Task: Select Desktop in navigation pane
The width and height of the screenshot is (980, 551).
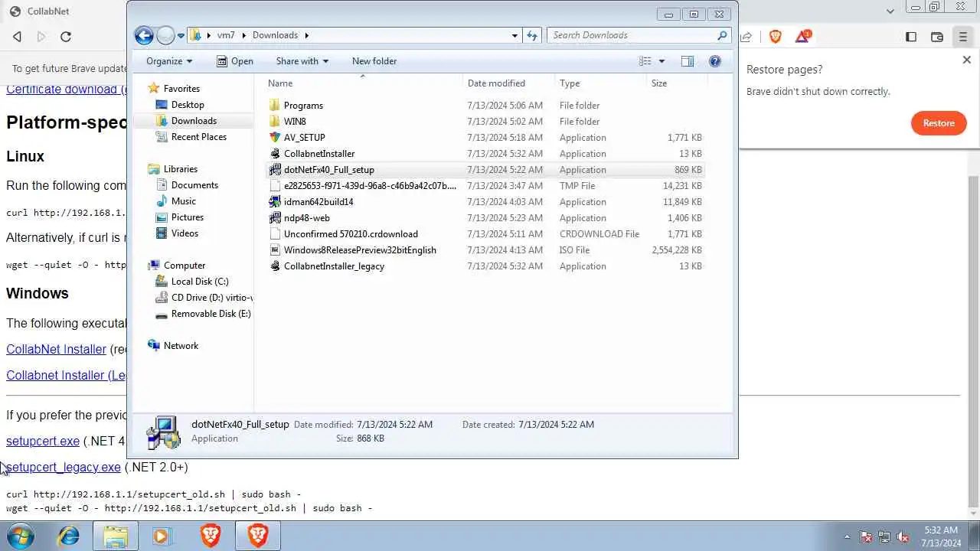Action: pyautogui.click(x=188, y=105)
